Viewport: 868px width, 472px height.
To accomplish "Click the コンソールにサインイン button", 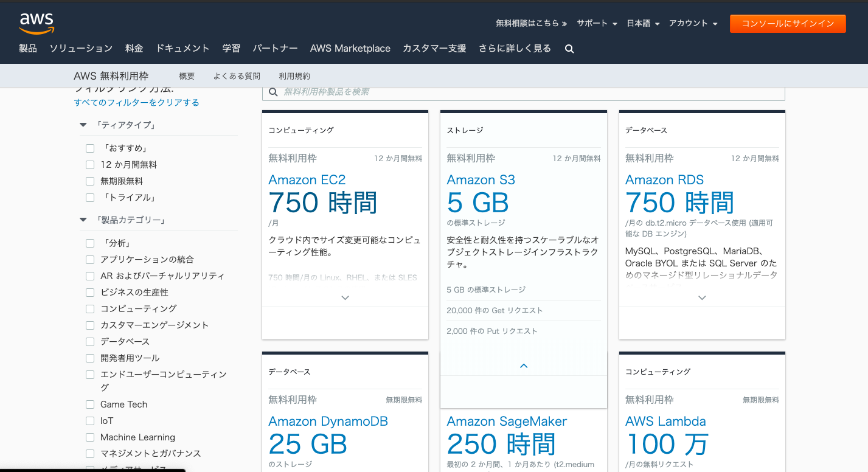I will point(787,24).
